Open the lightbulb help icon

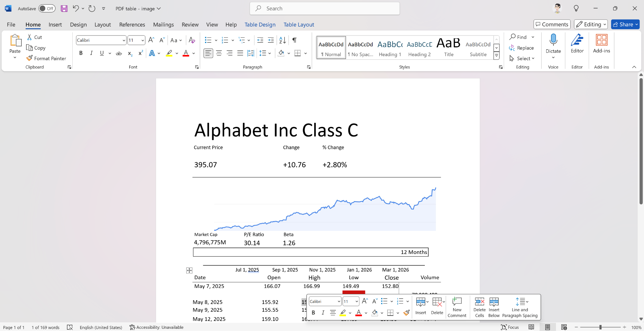[576, 8]
